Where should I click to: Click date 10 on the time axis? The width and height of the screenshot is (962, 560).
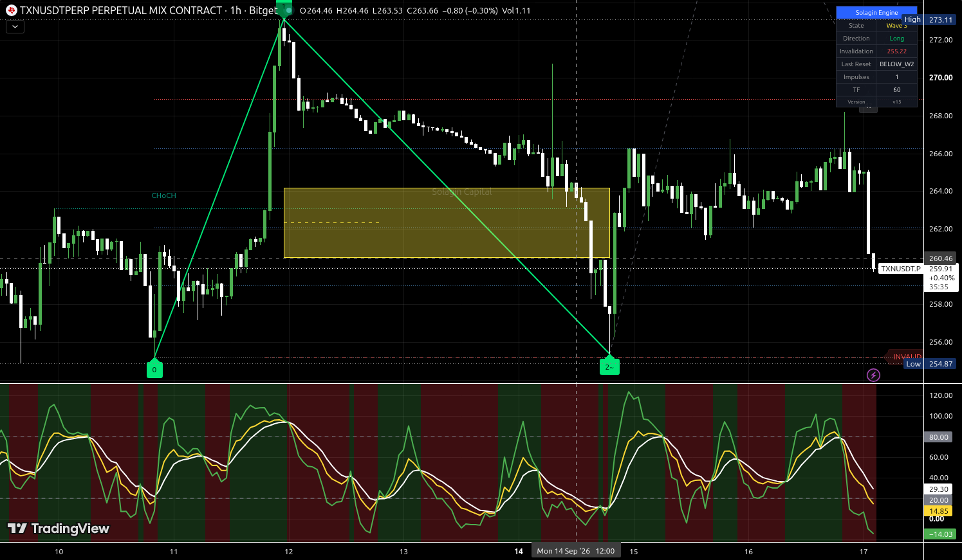pyautogui.click(x=59, y=552)
